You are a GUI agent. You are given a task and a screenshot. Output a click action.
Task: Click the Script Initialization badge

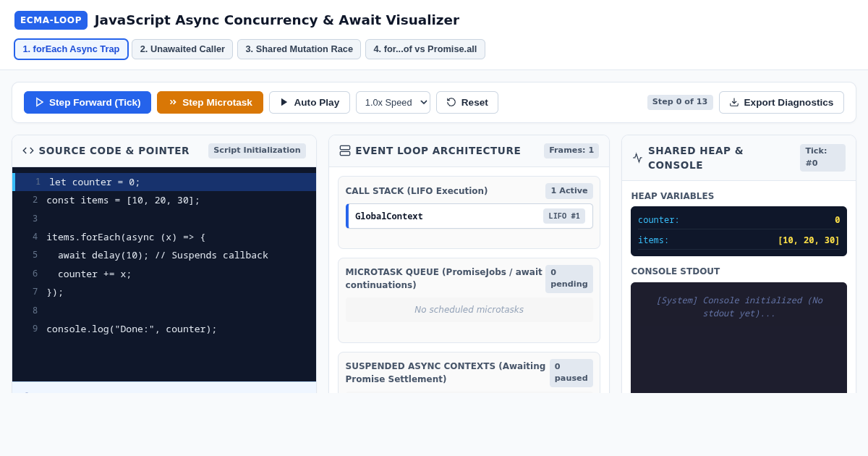click(257, 151)
